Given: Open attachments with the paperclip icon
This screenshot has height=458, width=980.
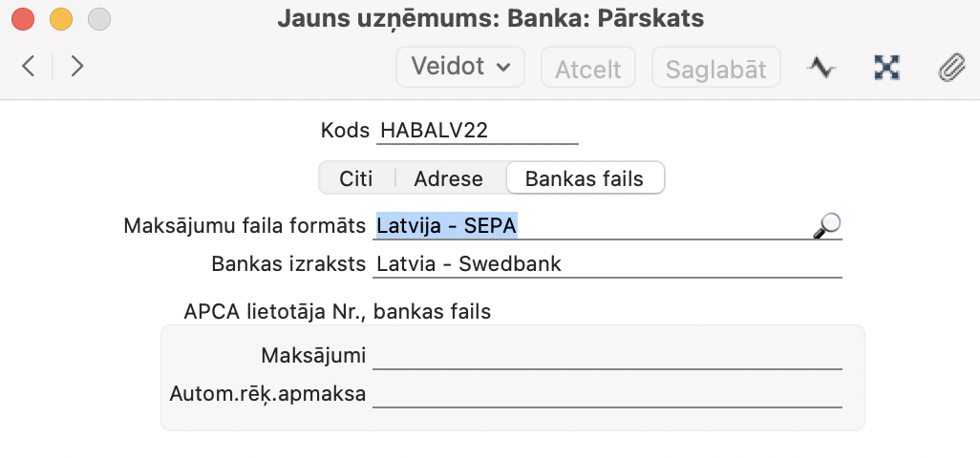Looking at the screenshot, I should [x=951, y=67].
